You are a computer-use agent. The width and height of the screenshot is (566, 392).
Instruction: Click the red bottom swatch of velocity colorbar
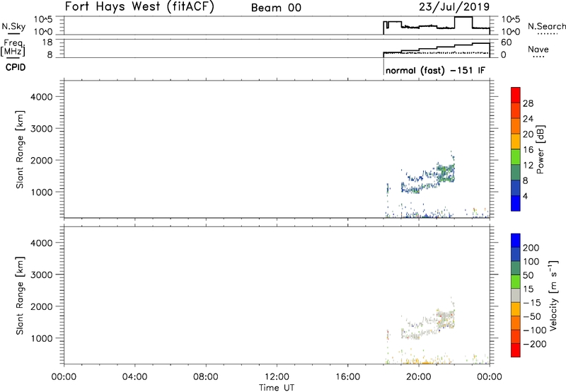(x=516, y=350)
